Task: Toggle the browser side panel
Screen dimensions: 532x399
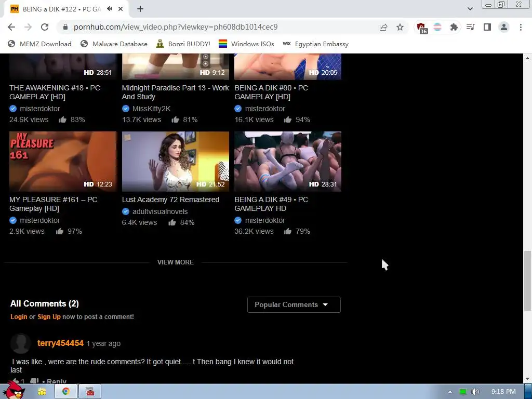Action: (x=487, y=27)
